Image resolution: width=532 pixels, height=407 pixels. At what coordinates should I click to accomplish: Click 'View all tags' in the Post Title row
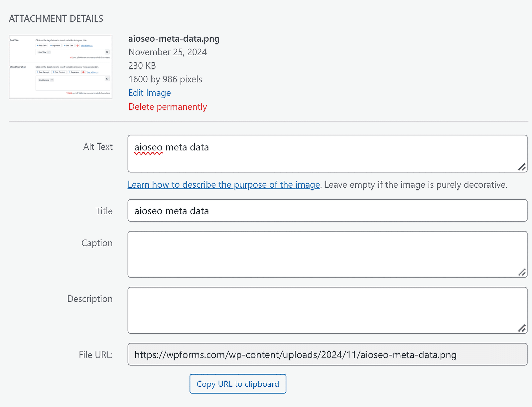click(x=86, y=46)
